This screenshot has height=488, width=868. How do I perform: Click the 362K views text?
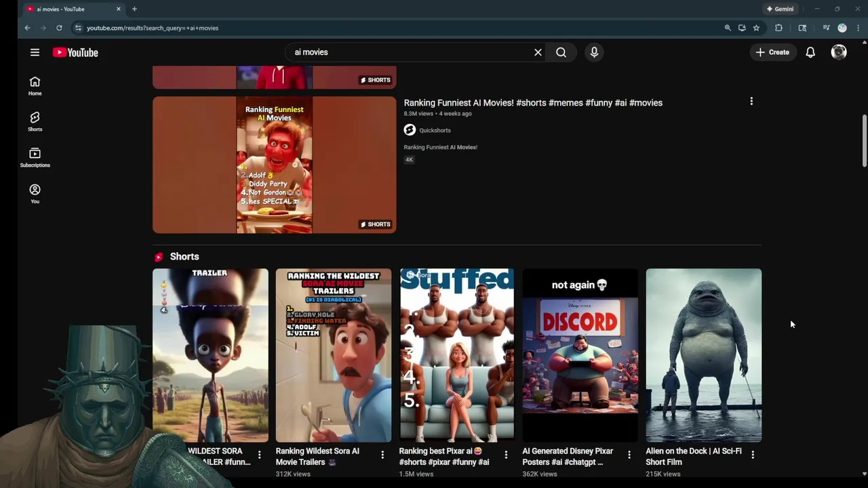(540, 474)
